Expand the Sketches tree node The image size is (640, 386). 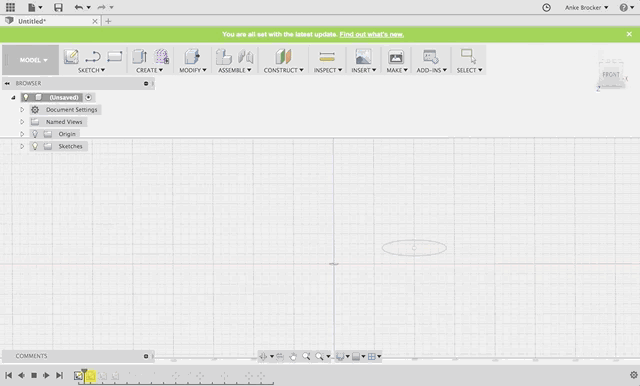(x=22, y=146)
